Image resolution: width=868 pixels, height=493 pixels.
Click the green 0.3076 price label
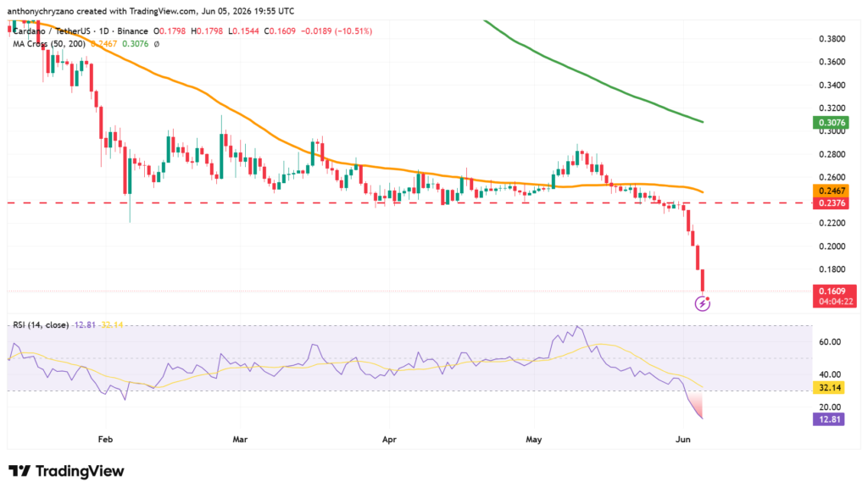pyautogui.click(x=832, y=123)
